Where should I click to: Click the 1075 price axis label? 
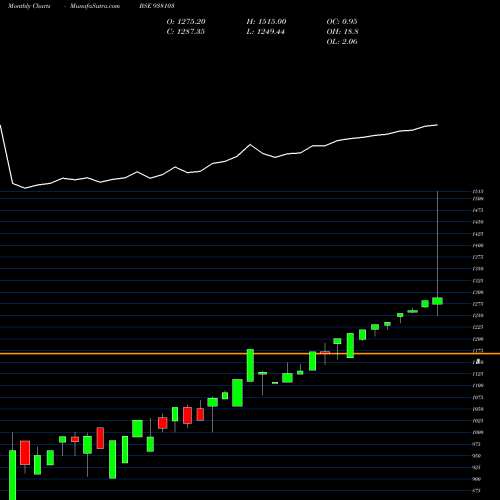coord(478,397)
